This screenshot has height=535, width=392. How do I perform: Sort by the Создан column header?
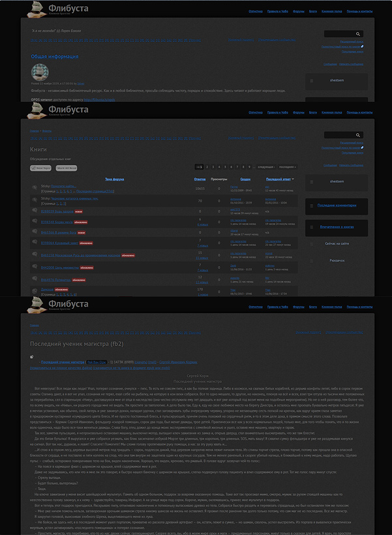click(x=245, y=179)
